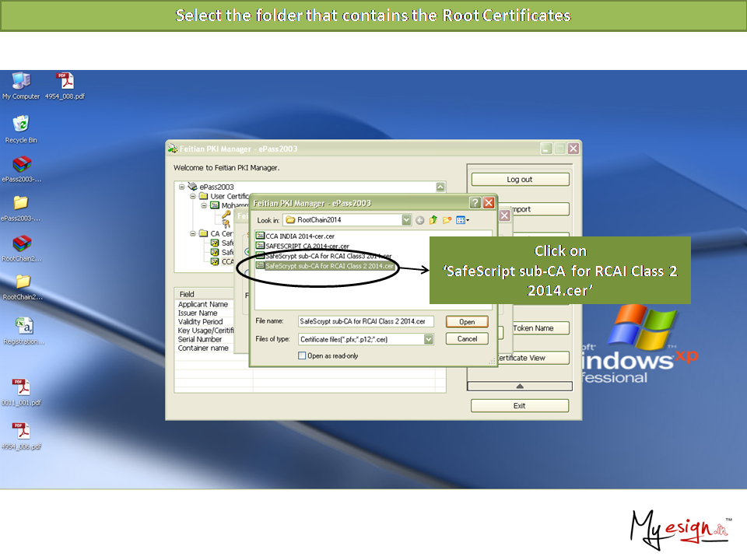Screen dimensions: 747x560
Task: Open the Files of type dropdown
Action: [429, 339]
